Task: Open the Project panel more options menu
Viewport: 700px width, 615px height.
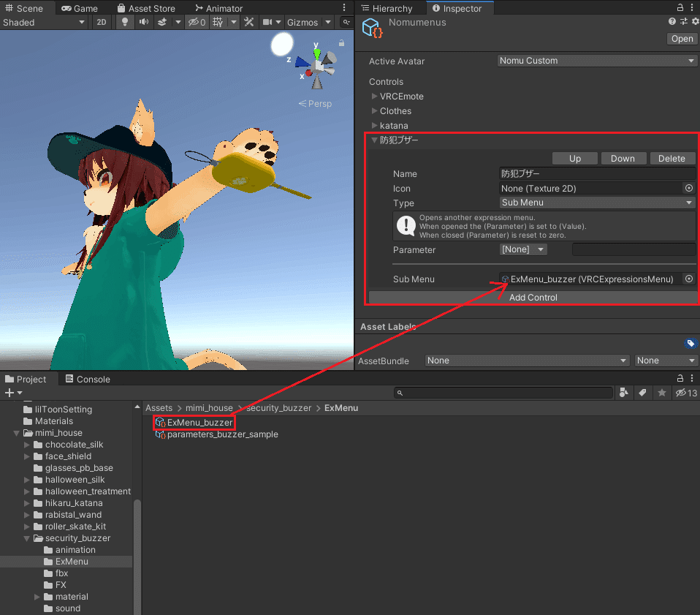Action: coord(692,378)
